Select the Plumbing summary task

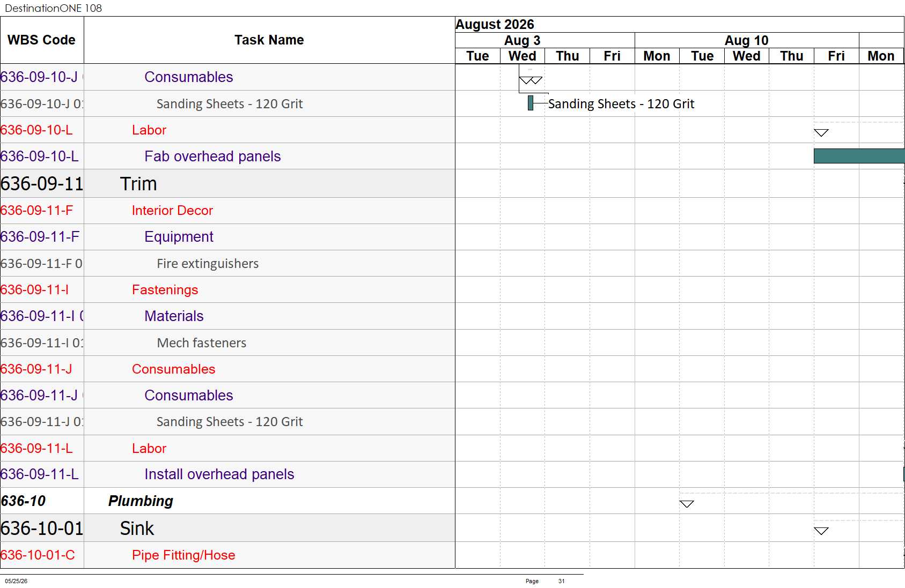pyautogui.click(x=141, y=501)
